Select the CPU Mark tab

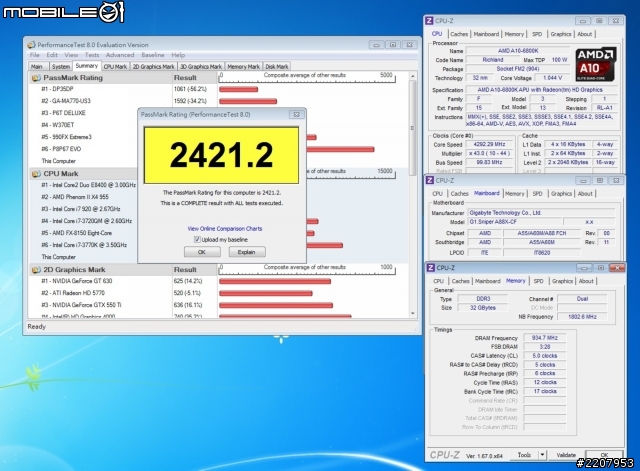click(x=115, y=67)
